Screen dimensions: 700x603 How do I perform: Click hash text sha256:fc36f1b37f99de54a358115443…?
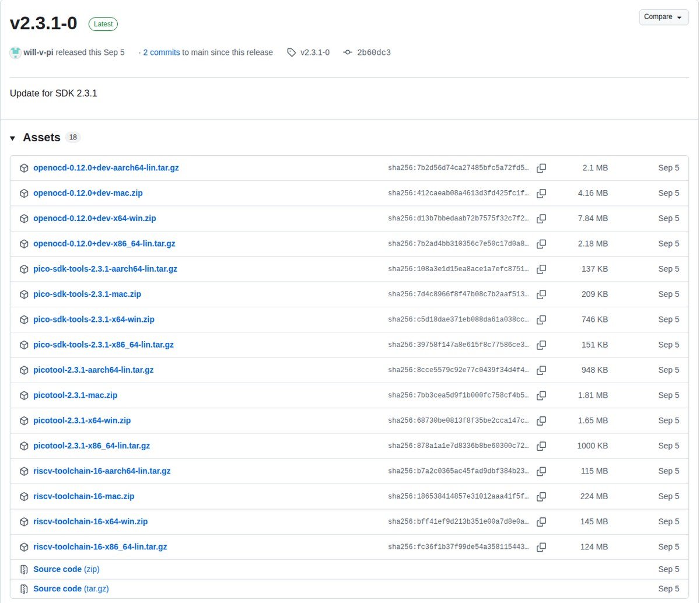tap(459, 547)
